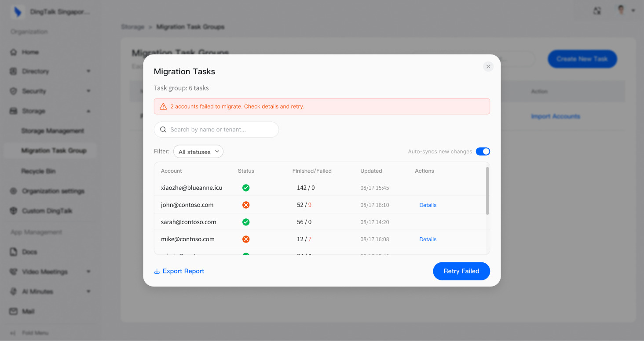644x341 pixels.
Task: Toggle Auto-syncs new changes switch
Action: pyautogui.click(x=483, y=152)
